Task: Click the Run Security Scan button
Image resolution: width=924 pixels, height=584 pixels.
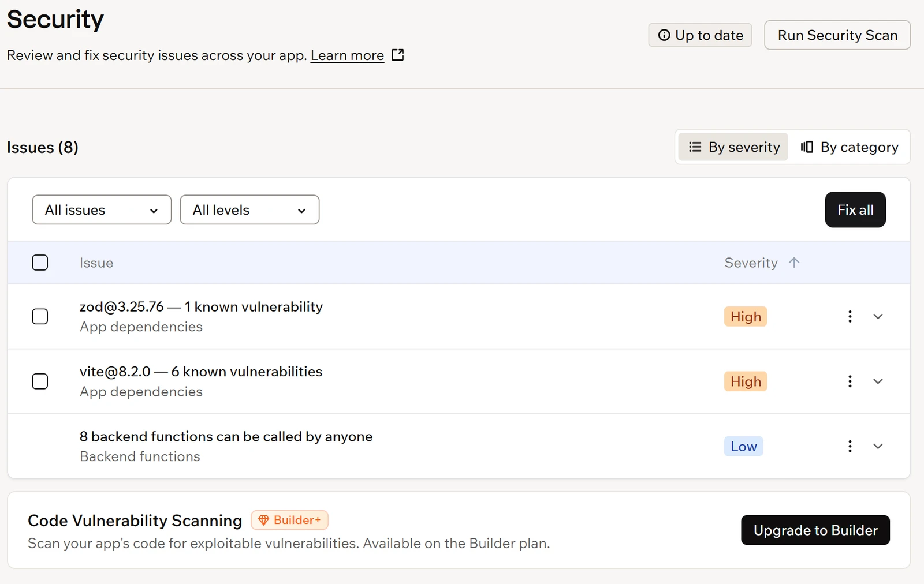Action: 837,35
